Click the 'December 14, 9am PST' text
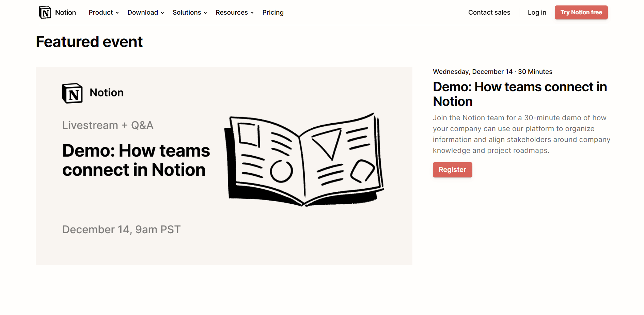Screen dimensions: 644x315 (x=121, y=230)
